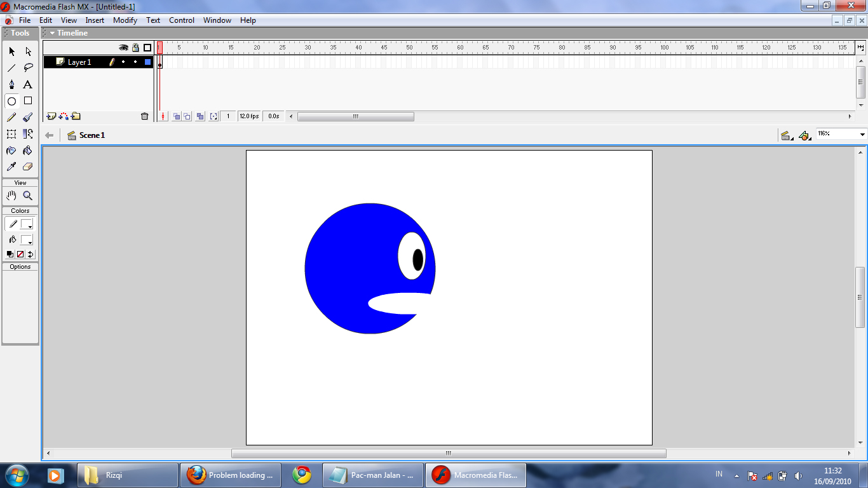Show hidden system tray icons
Screen dimensions: 868x488
(x=736, y=475)
